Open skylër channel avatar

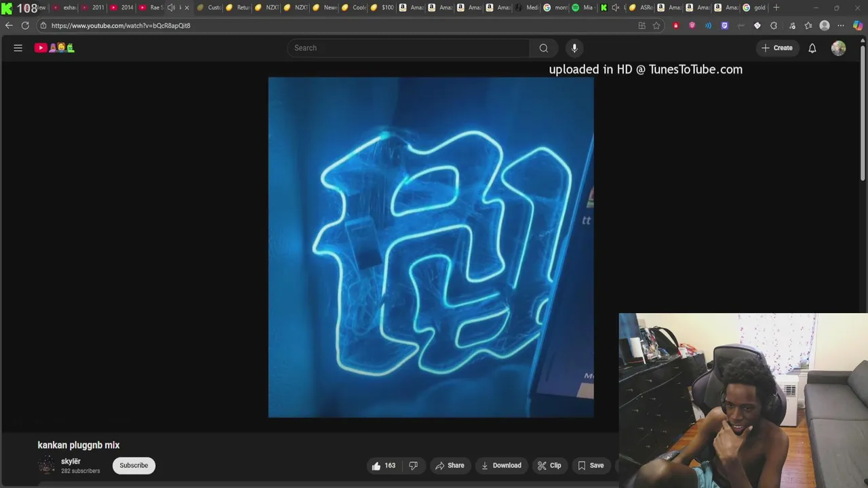point(46,465)
